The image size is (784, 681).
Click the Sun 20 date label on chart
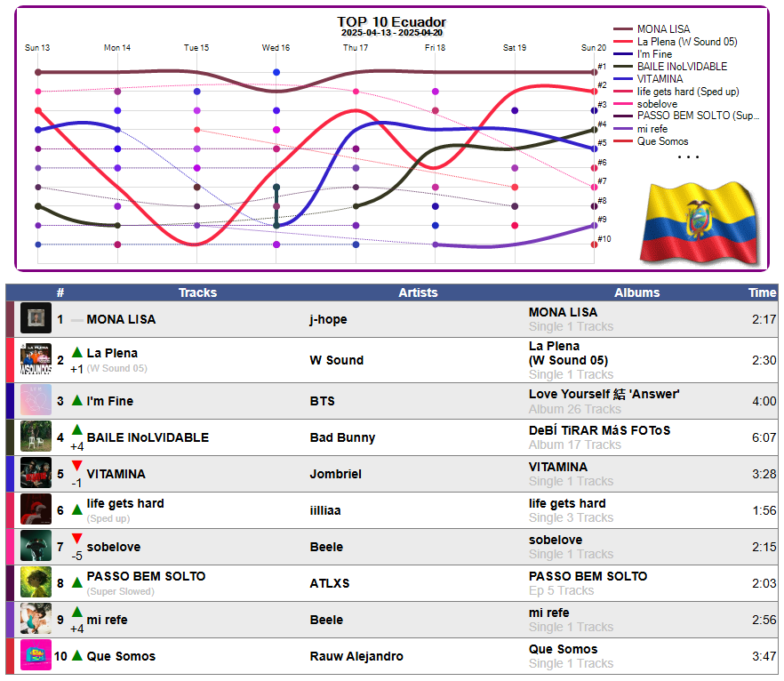point(594,47)
